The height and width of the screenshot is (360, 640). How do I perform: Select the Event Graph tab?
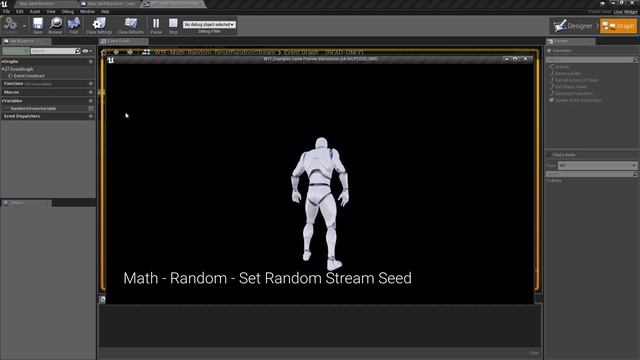pos(123,41)
